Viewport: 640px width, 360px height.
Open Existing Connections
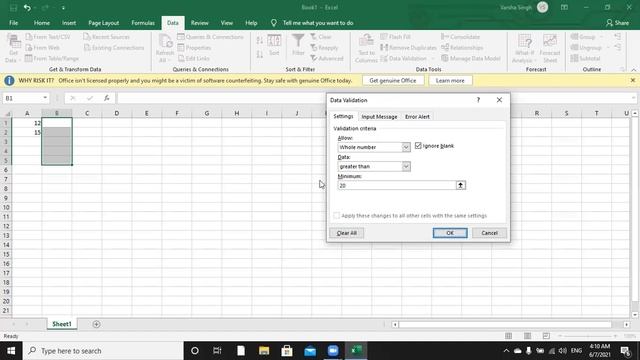click(x=114, y=48)
